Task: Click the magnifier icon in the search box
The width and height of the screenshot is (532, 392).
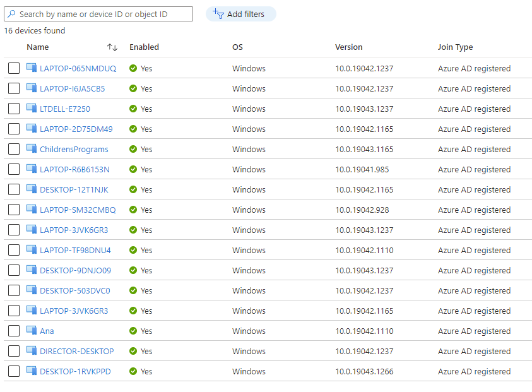Action: tap(11, 14)
